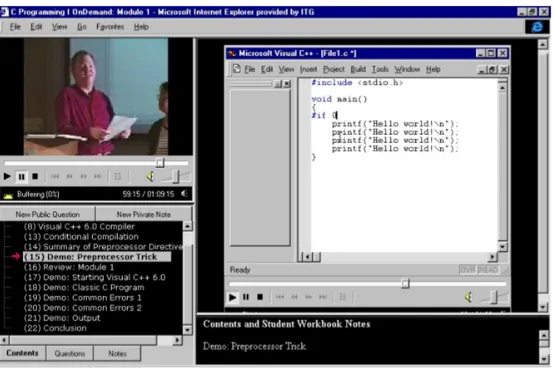Click the New Public Question button

coord(47,214)
